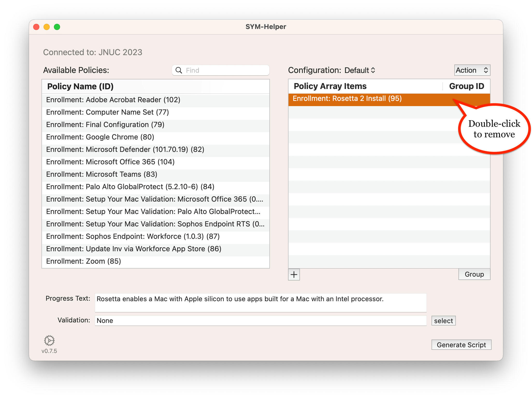Select Enrollment: Adobe Acrobat Reader (102)
This screenshot has width=532, height=399.
[x=113, y=100]
